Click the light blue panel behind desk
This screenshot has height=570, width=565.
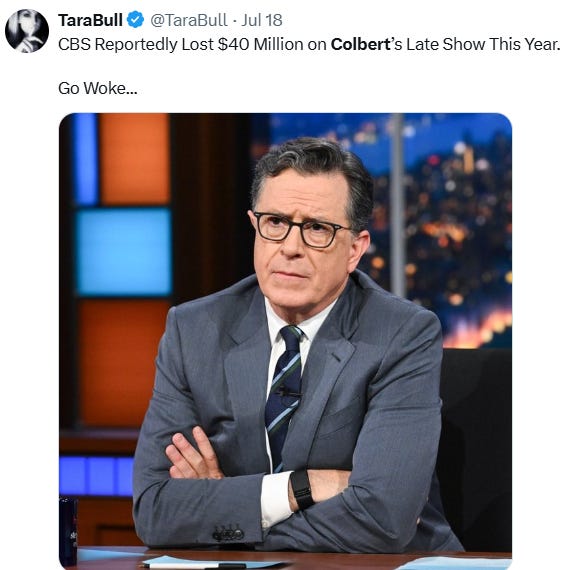(124, 252)
